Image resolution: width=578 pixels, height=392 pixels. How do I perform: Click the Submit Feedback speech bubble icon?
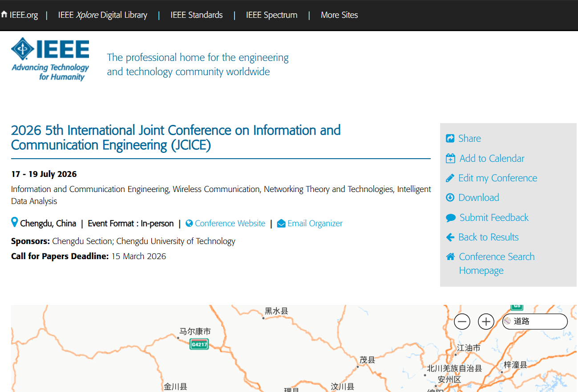click(450, 218)
